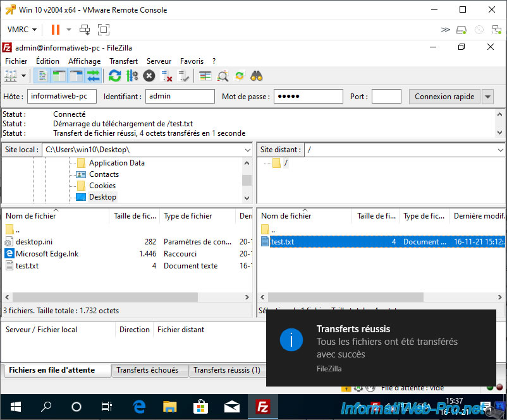The height and width of the screenshot is (420, 507).
Task: Open the Site Manager icon
Action: pos(10,76)
